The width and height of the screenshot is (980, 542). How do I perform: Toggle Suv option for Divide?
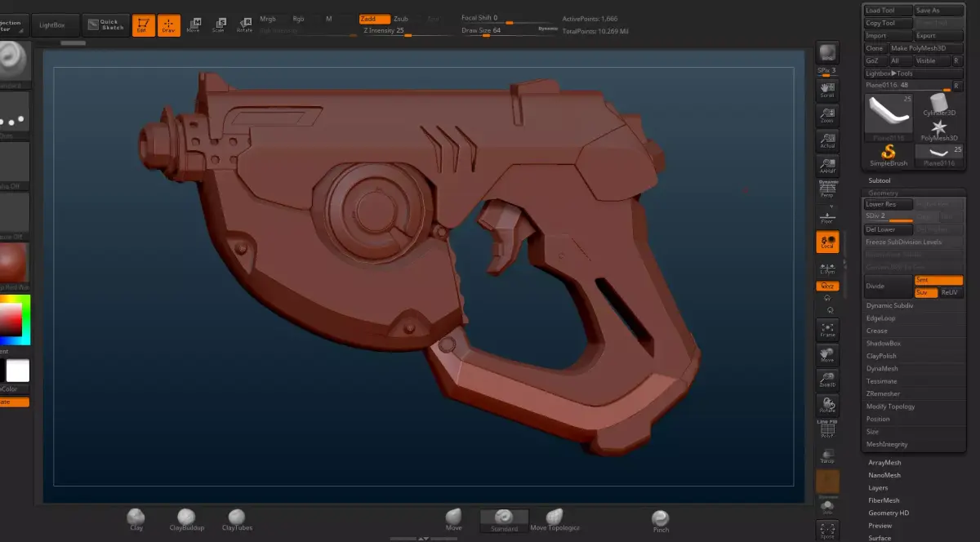coord(926,292)
